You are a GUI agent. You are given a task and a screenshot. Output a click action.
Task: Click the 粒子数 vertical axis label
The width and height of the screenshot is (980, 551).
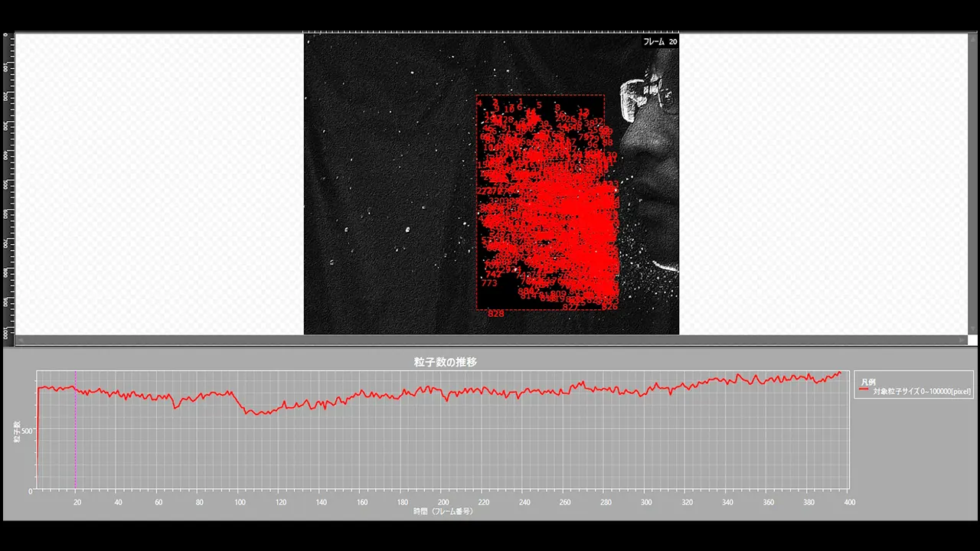[17, 431]
